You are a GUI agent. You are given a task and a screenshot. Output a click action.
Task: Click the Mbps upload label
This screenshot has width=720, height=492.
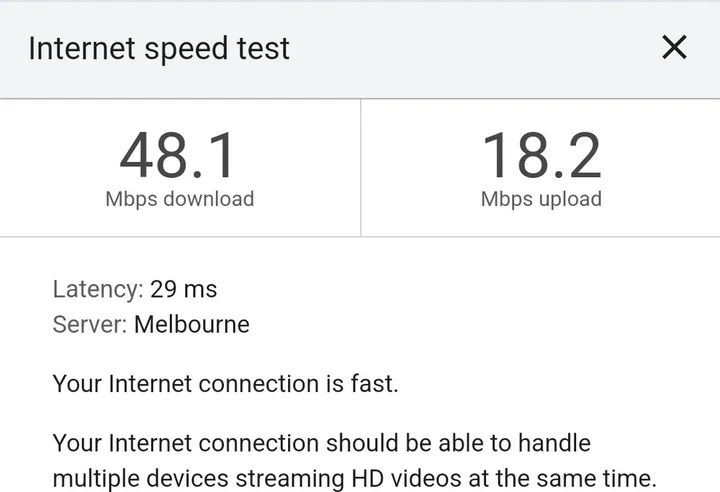[x=541, y=199]
